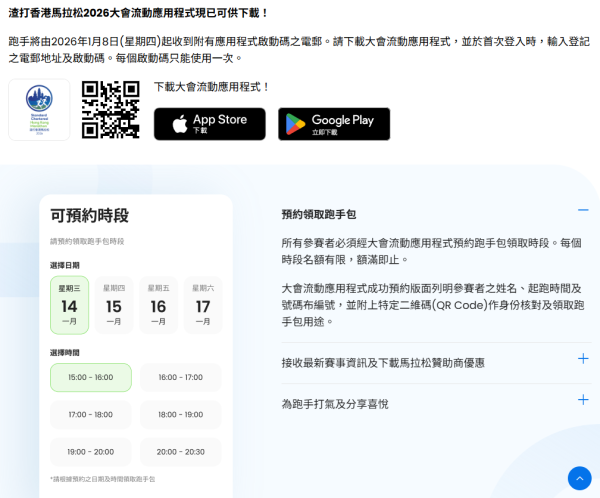The width and height of the screenshot is (600, 498).
Task: Choose the 15:00 - 16:00 time slot
Action: (x=91, y=377)
